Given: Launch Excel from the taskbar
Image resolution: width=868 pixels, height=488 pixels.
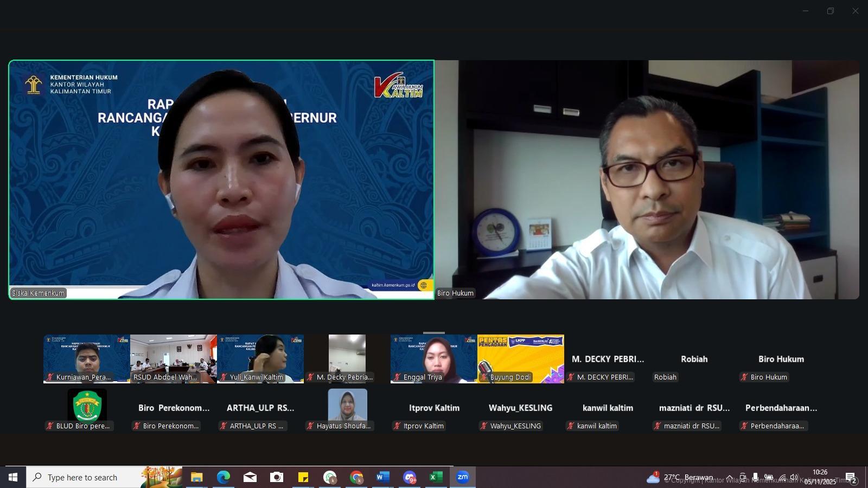Looking at the screenshot, I should 436,477.
